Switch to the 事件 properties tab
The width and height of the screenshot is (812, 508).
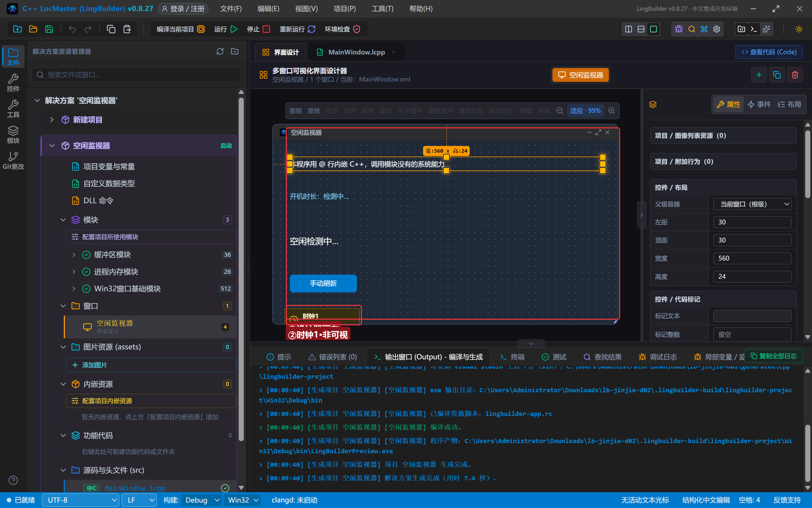pyautogui.click(x=759, y=104)
